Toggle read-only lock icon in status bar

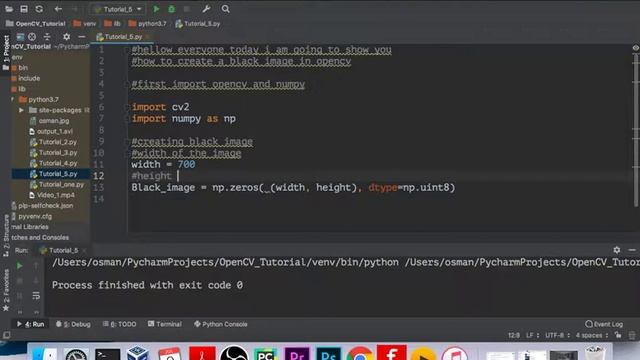(x=618, y=335)
